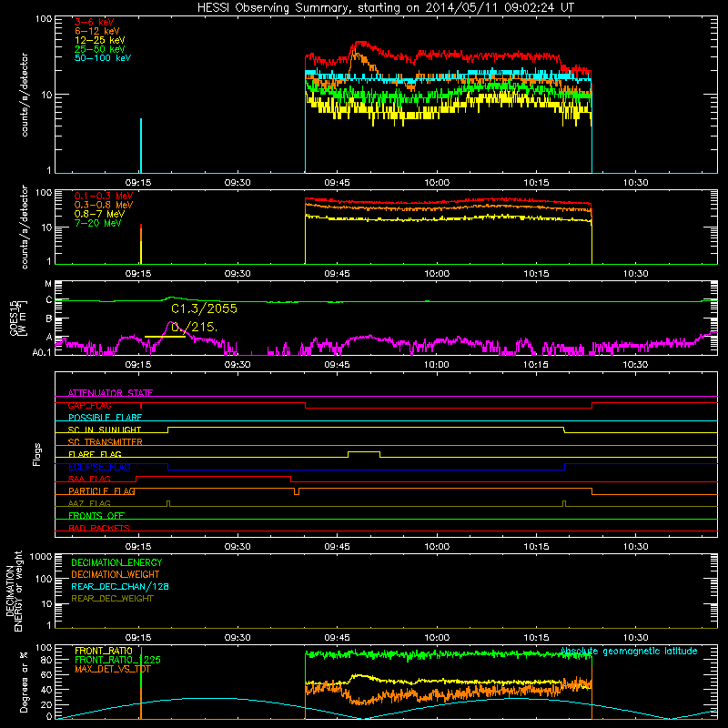Click the 0.3-0.8 MeV legend label
Viewport: 728px width, 728px height.
tap(104, 206)
